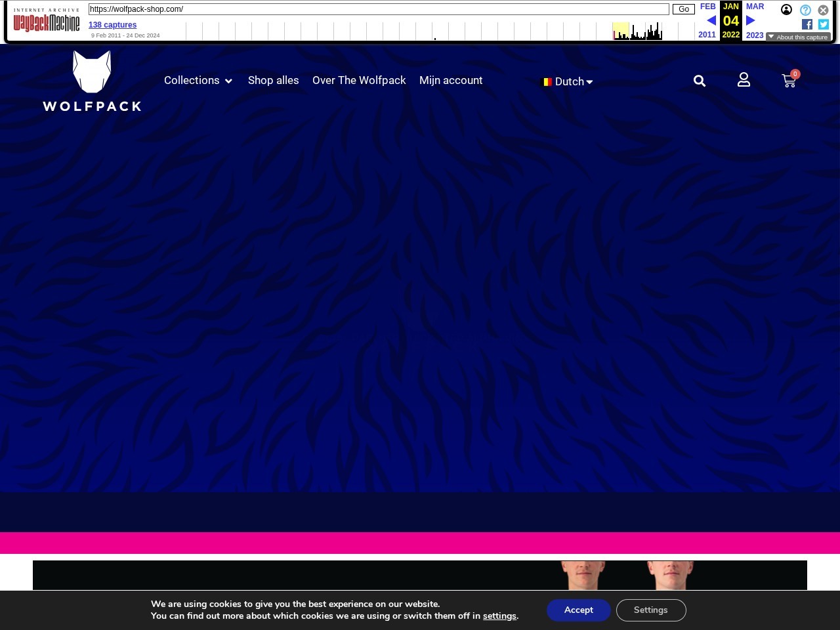
Task: Open the user account icon
Action: 744,80
